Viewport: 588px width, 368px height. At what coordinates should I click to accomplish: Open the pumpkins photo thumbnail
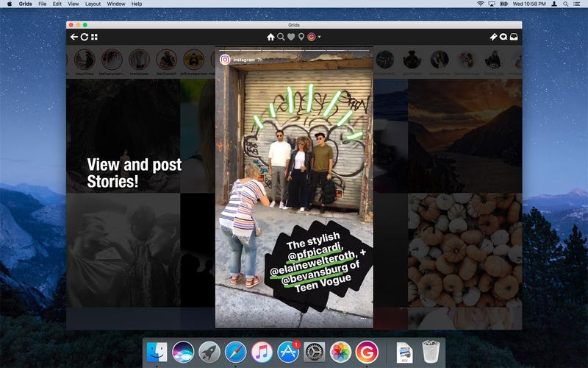[465, 250]
